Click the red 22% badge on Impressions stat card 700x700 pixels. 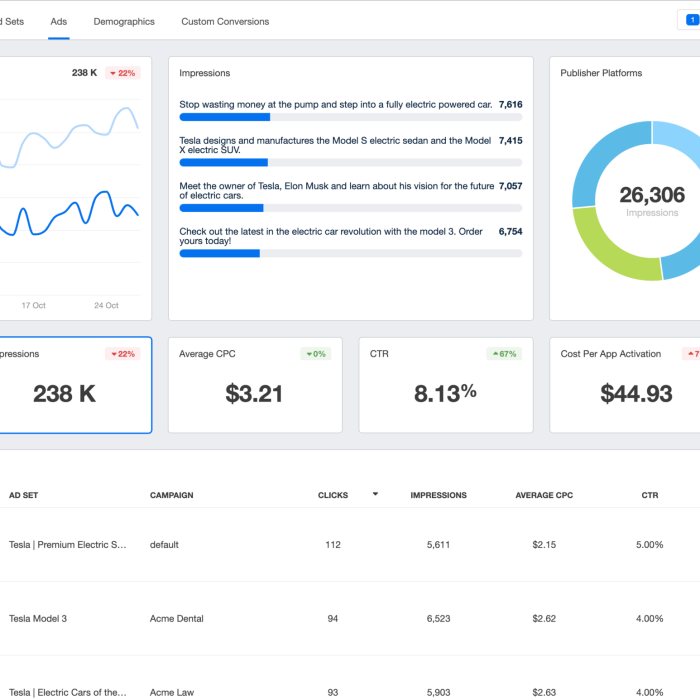click(124, 354)
